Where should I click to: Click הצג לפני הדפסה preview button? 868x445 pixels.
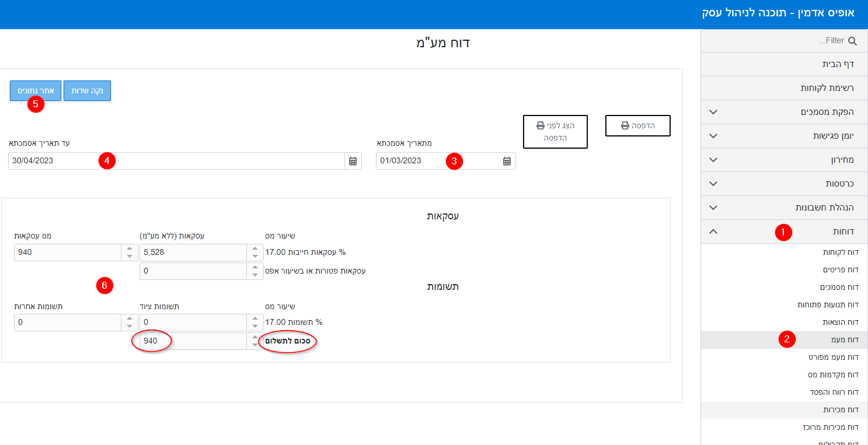(x=555, y=132)
